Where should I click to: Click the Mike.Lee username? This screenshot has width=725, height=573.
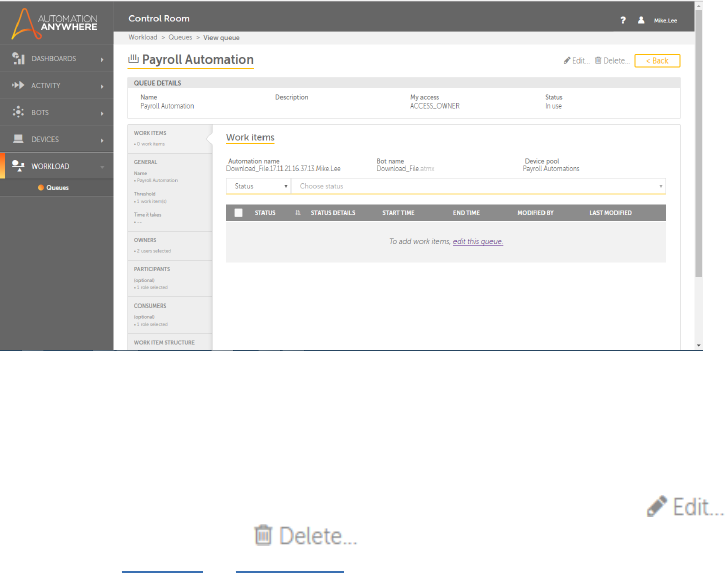coord(665,20)
